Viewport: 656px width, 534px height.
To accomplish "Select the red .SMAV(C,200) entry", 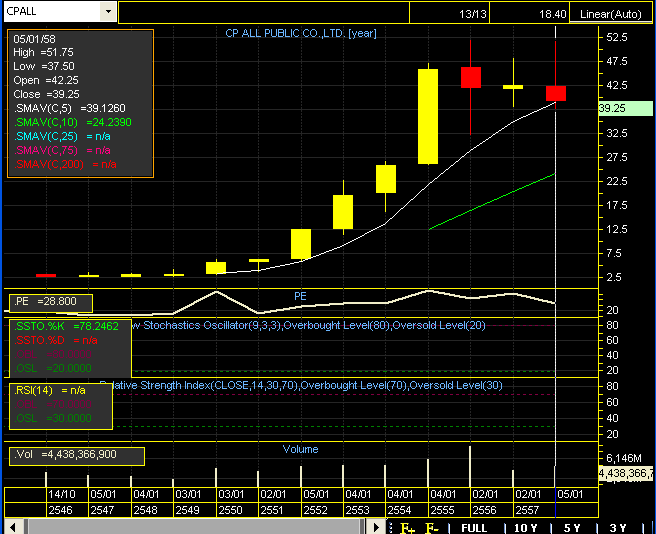I will 65,164.
